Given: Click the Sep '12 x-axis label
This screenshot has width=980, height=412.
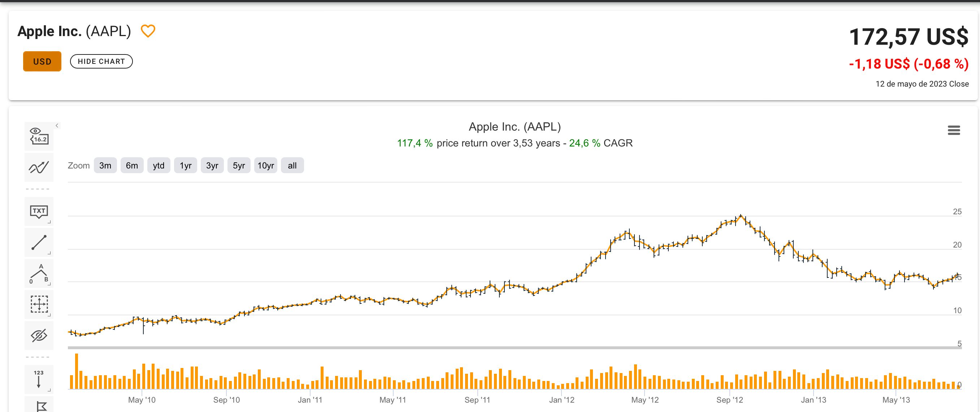Looking at the screenshot, I should [729, 400].
